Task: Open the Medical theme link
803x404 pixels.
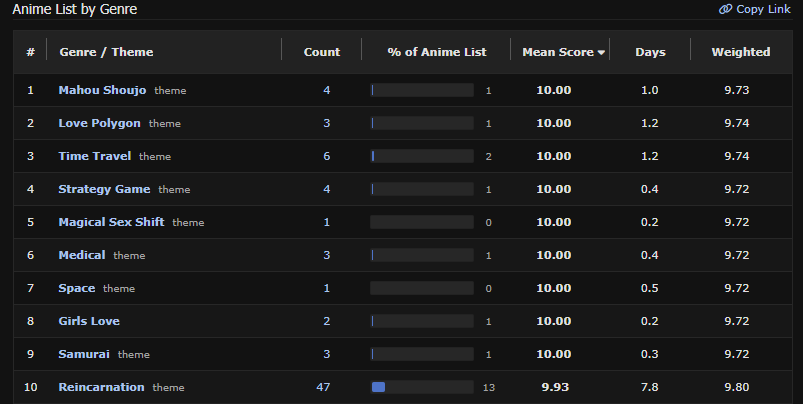Action: click(x=81, y=255)
